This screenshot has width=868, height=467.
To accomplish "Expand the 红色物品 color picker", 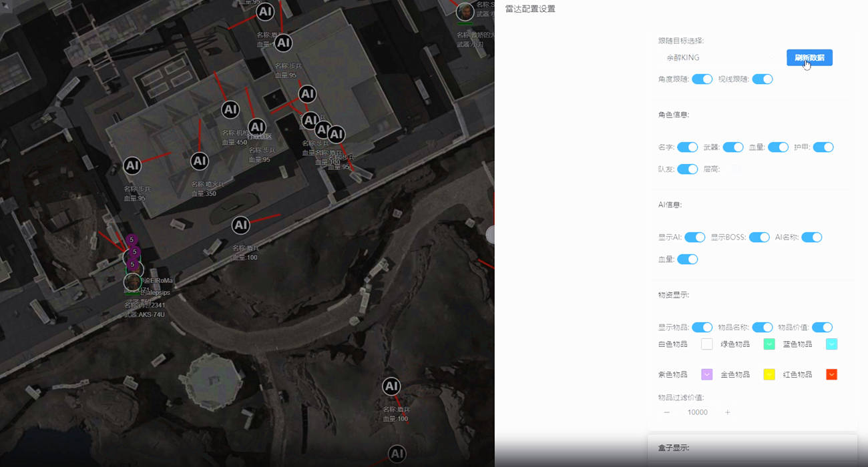I will 831,374.
